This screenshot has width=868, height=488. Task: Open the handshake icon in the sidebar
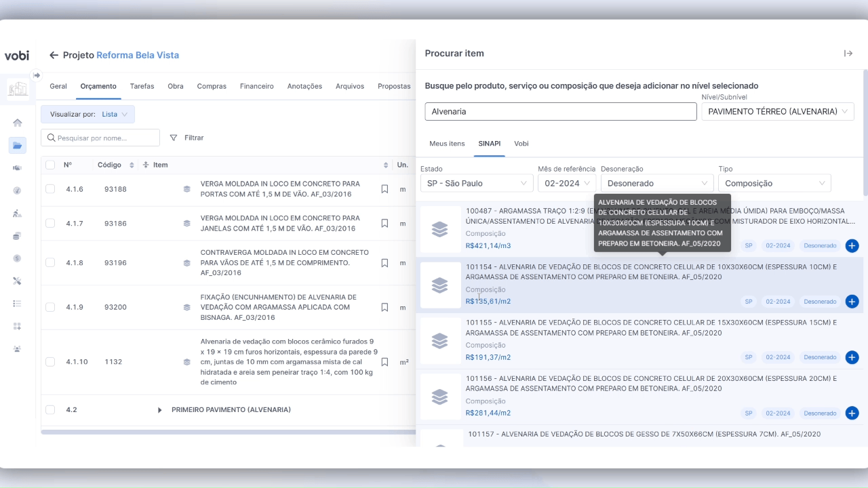(18, 168)
